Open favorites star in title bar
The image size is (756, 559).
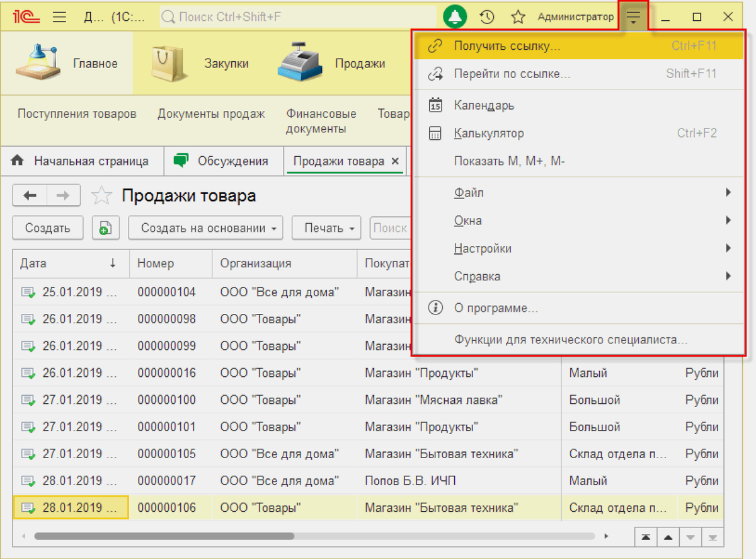(518, 17)
